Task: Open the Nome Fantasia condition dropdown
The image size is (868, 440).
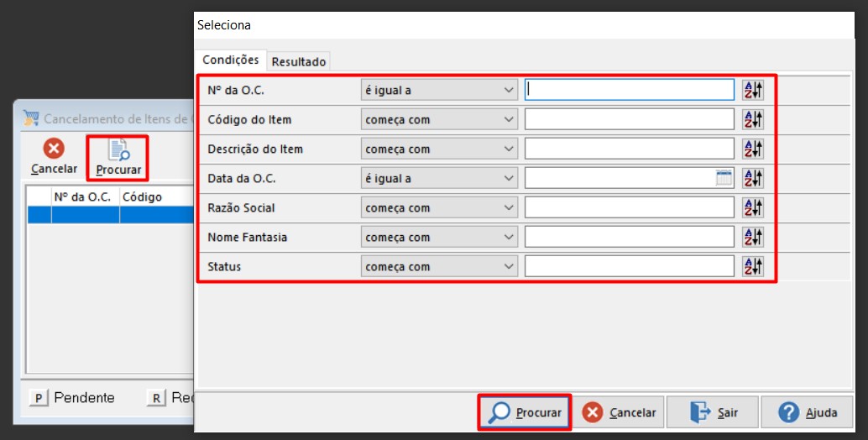Action: 440,237
